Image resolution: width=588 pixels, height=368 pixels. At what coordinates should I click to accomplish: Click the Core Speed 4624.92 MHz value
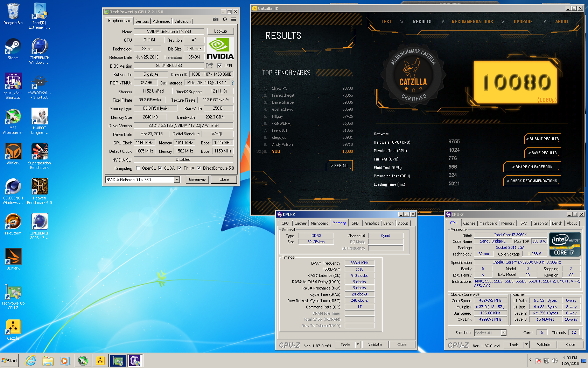[490, 300]
